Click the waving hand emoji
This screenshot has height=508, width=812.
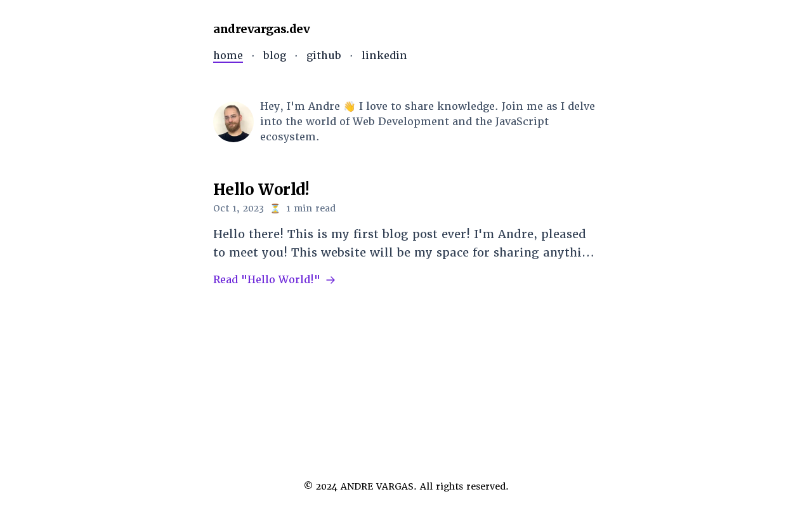[349, 107]
